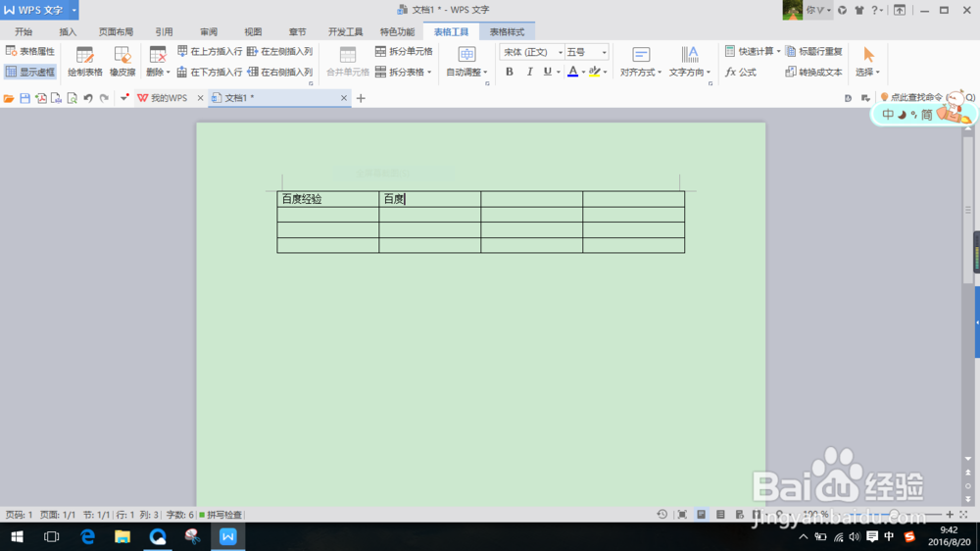Open the 页面布局 ribbon tab
980x551 pixels.
[x=116, y=32]
